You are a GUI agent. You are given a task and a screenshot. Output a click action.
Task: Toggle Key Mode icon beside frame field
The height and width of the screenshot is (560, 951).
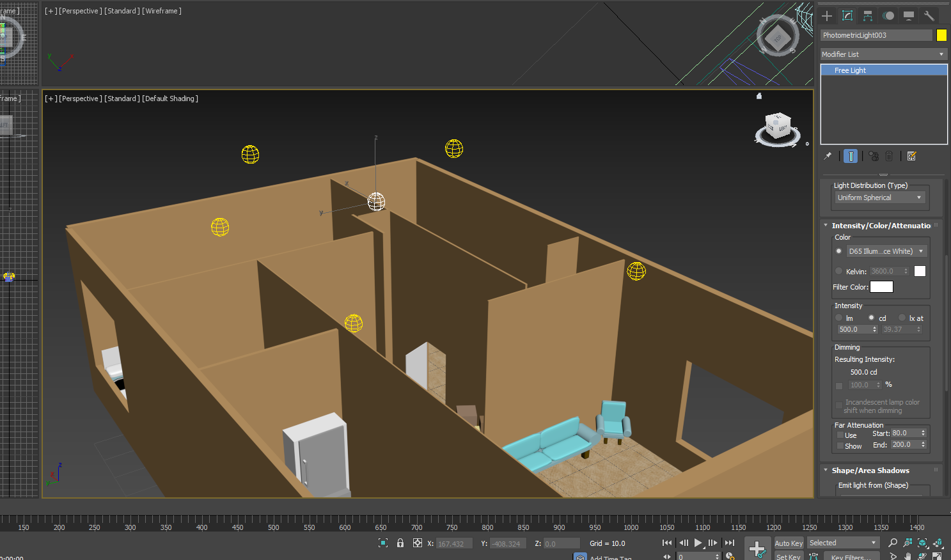(x=667, y=556)
